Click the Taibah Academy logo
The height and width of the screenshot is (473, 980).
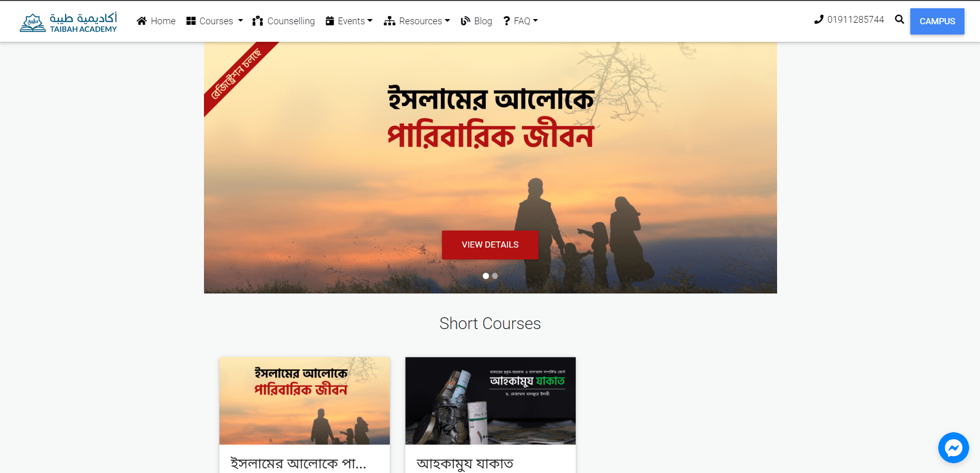[68, 22]
